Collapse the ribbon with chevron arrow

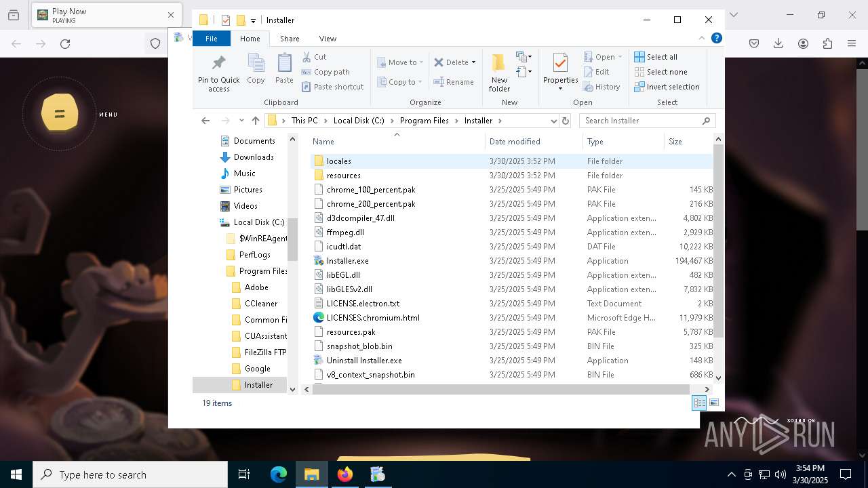(x=702, y=39)
